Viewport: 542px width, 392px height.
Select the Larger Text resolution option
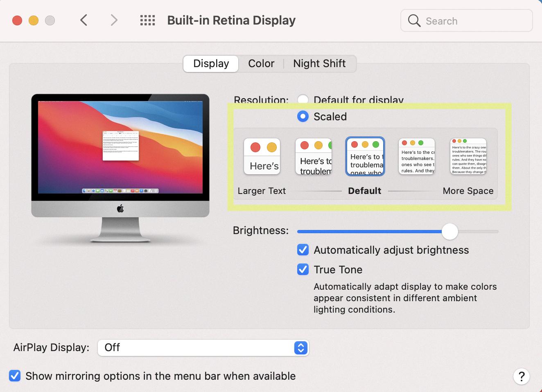(x=262, y=156)
